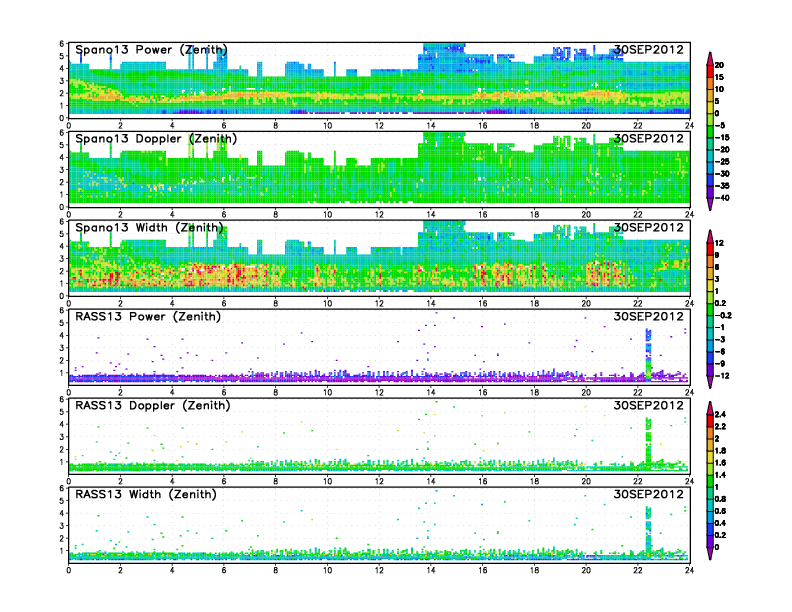Viewport: 792px width, 612px height.
Task: Click the vertical signal spike in RASS13 Power panel
Action: click(x=649, y=353)
